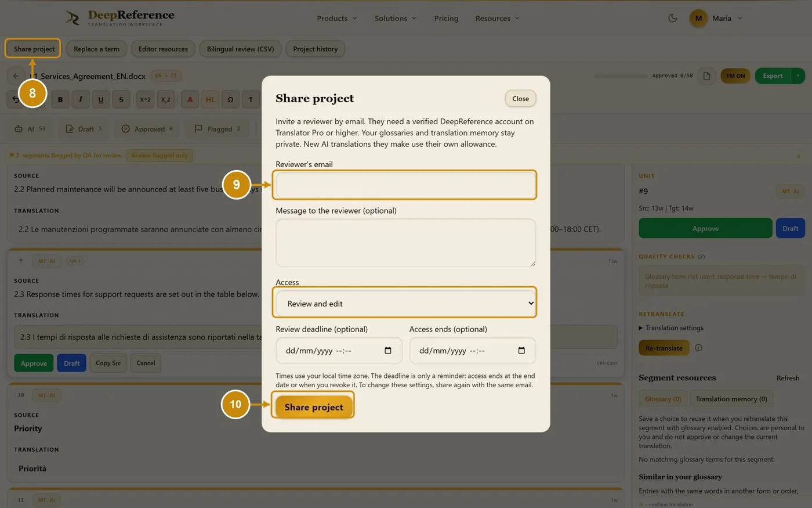Open calendar picker for Access ends
This screenshot has width=812, height=508.
tap(521, 351)
